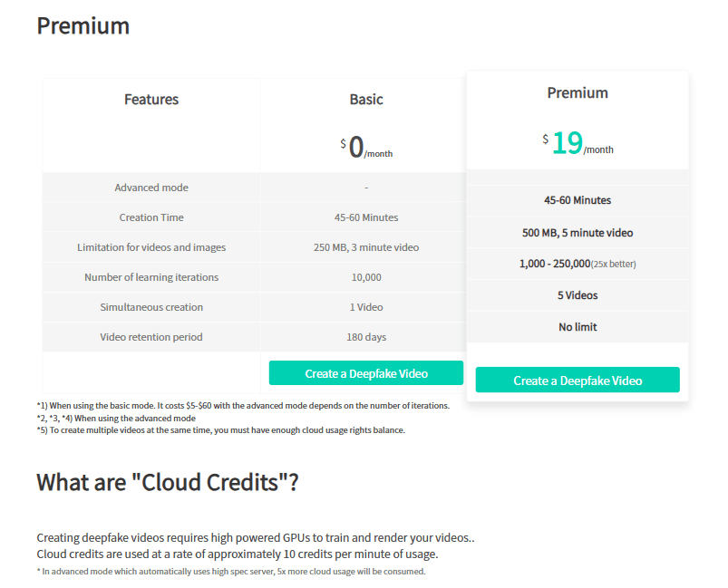Image resolution: width=728 pixels, height=588 pixels.
Task: Select the Video retention period label
Action: point(151,337)
